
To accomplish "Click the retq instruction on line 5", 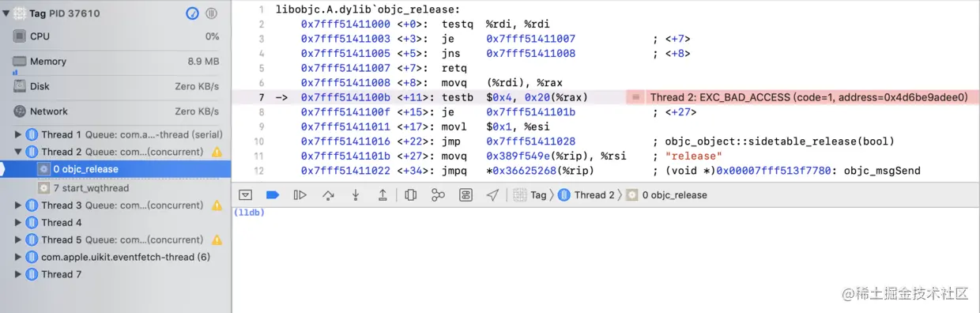I will pyautogui.click(x=455, y=68).
